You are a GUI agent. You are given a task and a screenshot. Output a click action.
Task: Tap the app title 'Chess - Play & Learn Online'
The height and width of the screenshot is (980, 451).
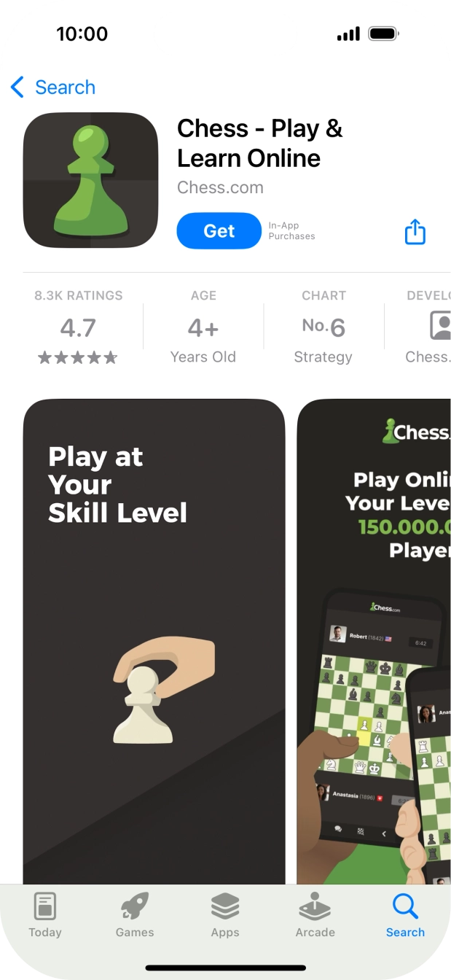pyautogui.click(x=259, y=143)
